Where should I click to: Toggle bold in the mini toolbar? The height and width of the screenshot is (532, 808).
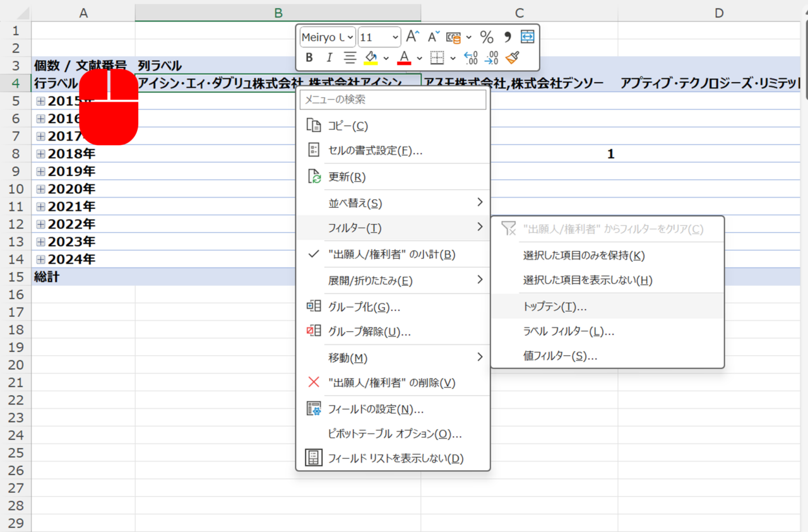[x=309, y=58]
